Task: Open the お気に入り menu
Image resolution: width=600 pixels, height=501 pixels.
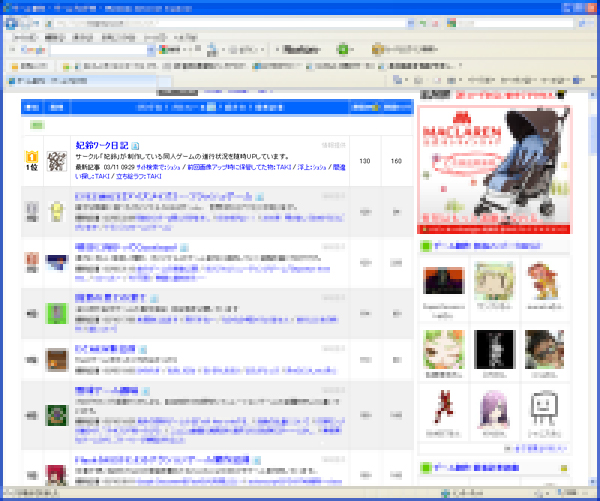Action: point(118,37)
